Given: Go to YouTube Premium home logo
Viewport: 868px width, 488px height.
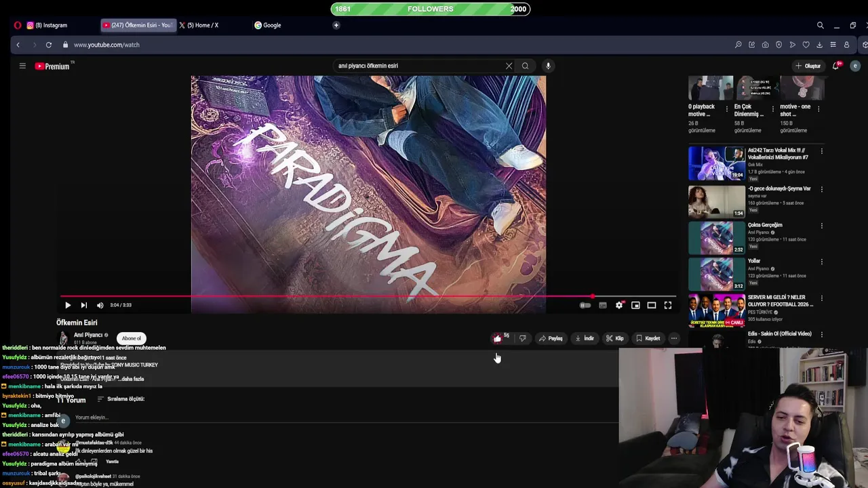Looking at the screenshot, I should tap(53, 66).
